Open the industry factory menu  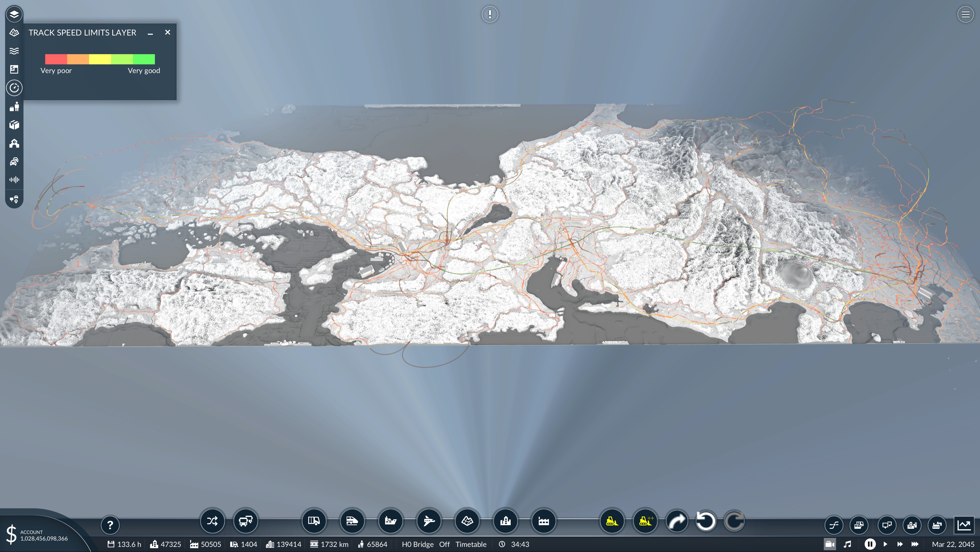(x=544, y=521)
